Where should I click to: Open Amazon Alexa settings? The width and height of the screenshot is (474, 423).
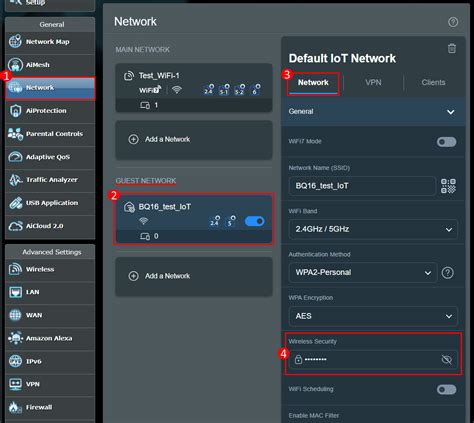[50, 338]
